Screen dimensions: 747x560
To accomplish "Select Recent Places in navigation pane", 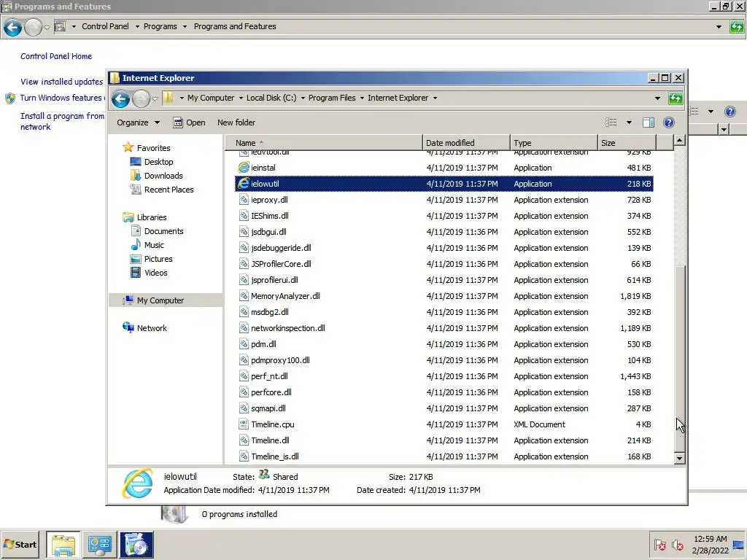I will click(x=169, y=190).
